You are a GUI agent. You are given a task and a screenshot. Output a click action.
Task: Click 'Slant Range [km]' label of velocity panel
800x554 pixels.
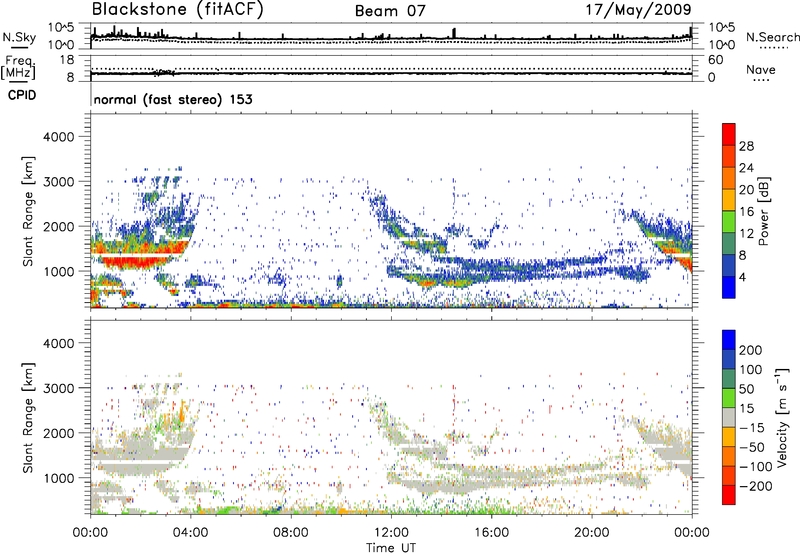tap(29, 417)
